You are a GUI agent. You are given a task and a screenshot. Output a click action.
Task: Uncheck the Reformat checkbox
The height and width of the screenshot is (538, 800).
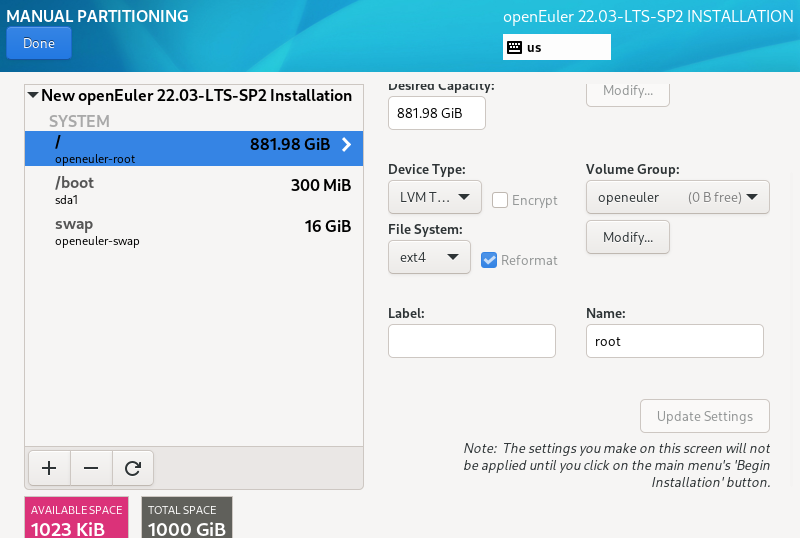pyautogui.click(x=489, y=260)
